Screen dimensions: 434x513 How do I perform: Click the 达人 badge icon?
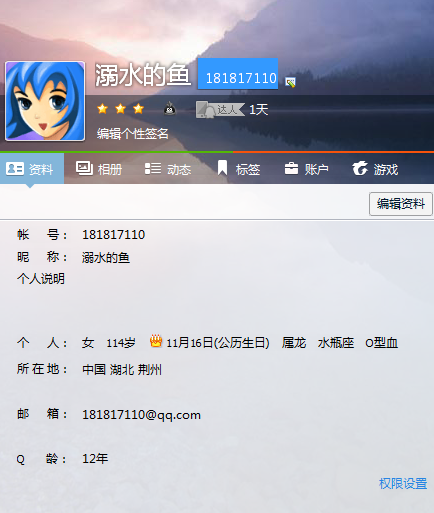click(220, 109)
